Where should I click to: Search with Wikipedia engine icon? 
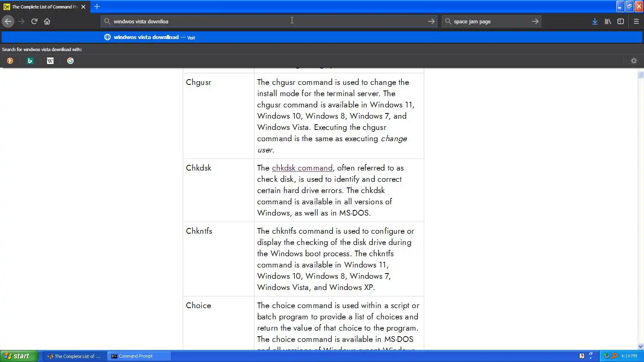click(x=50, y=61)
